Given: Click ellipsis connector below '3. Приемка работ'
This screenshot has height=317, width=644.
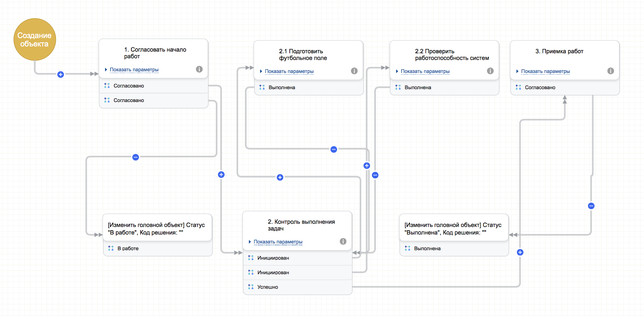Looking at the screenshot, I should [x=591, y=206].
